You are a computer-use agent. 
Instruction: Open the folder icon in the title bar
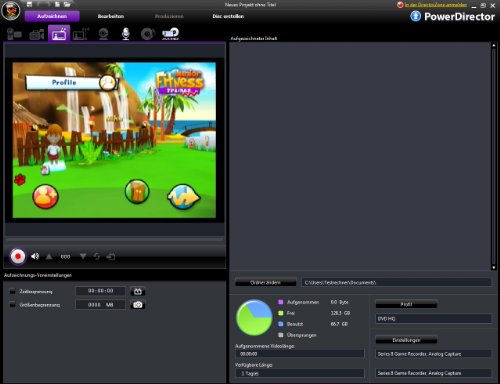67,4
